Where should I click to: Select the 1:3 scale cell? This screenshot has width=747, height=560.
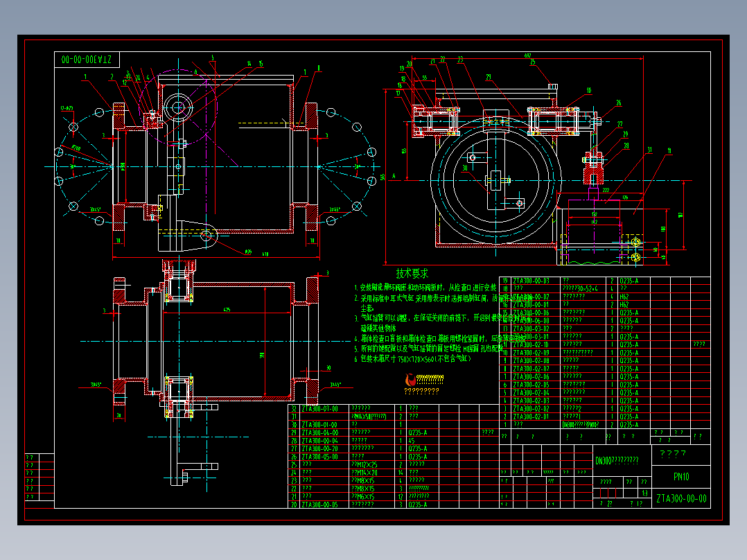pyautogui.click(x=644, y=493)
